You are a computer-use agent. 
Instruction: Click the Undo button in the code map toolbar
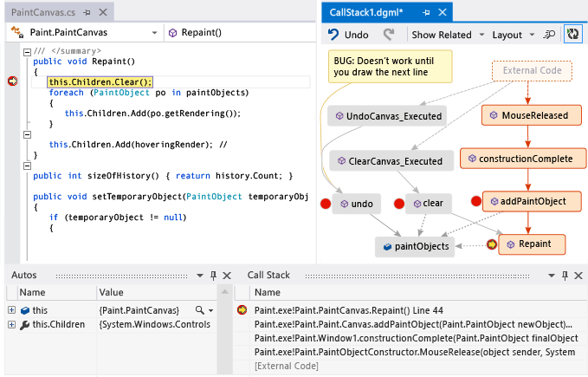(347, 35)
